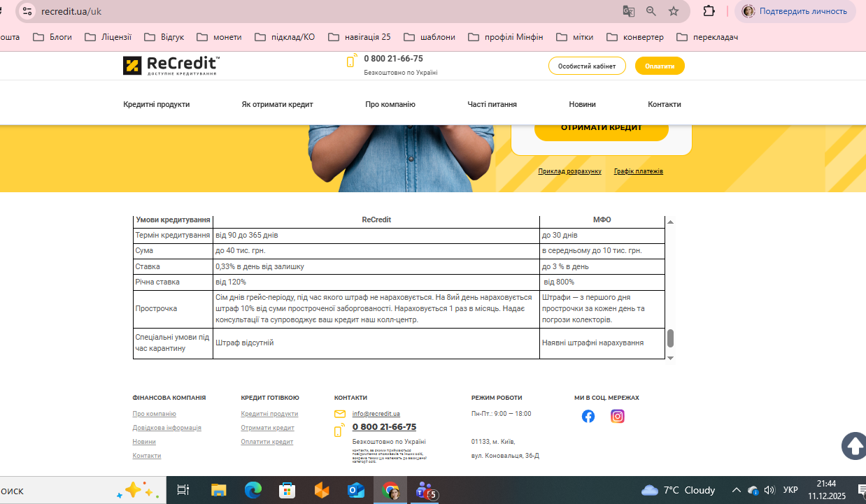The width and height of the screenshot is (866, 504).
Task: Click footer Новини link
Action: tap(144, 442)
